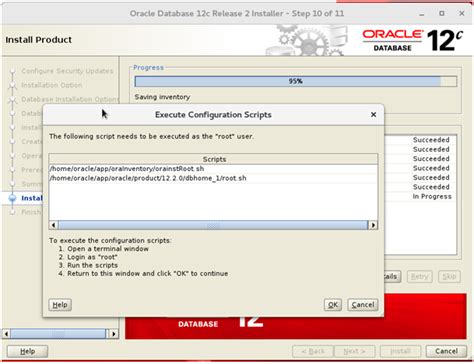Click the main installer Help button
This screenshot has height=364, width=474.
click(x=27, y=351)
